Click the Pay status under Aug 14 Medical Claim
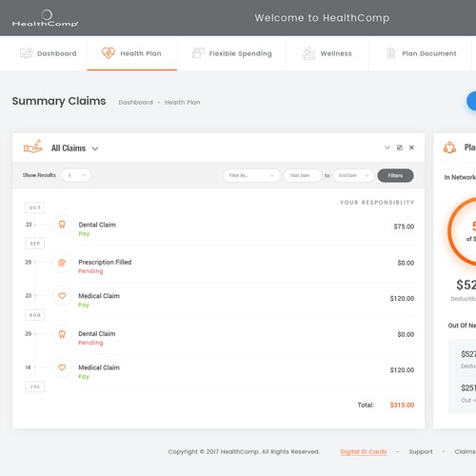This screenshot has height=476, width=476. coord(84,377)
